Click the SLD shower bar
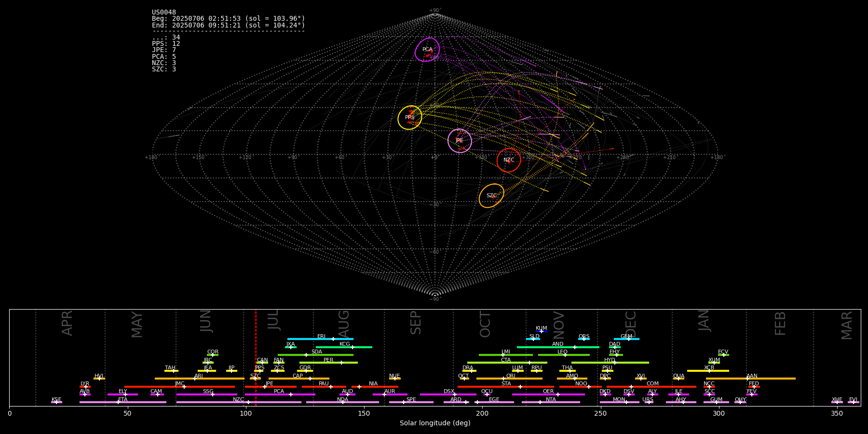Viewport: 868px width, 434px height. 533,339
